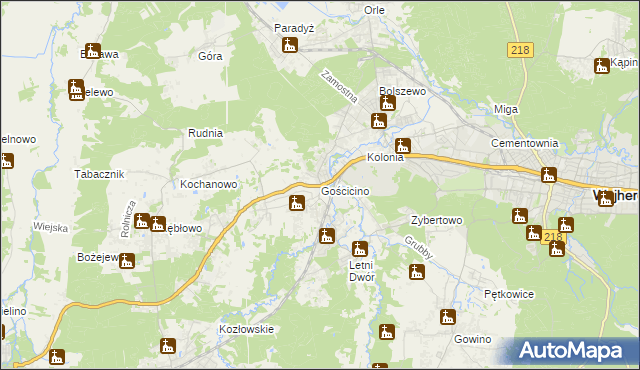640x370 pixels.
Task: Click the Gościcino town label
Action: coord(345,191)
